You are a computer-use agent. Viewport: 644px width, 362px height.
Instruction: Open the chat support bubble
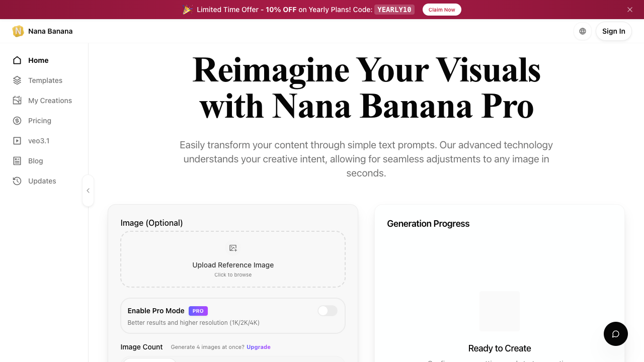click(x=615, y=334)
